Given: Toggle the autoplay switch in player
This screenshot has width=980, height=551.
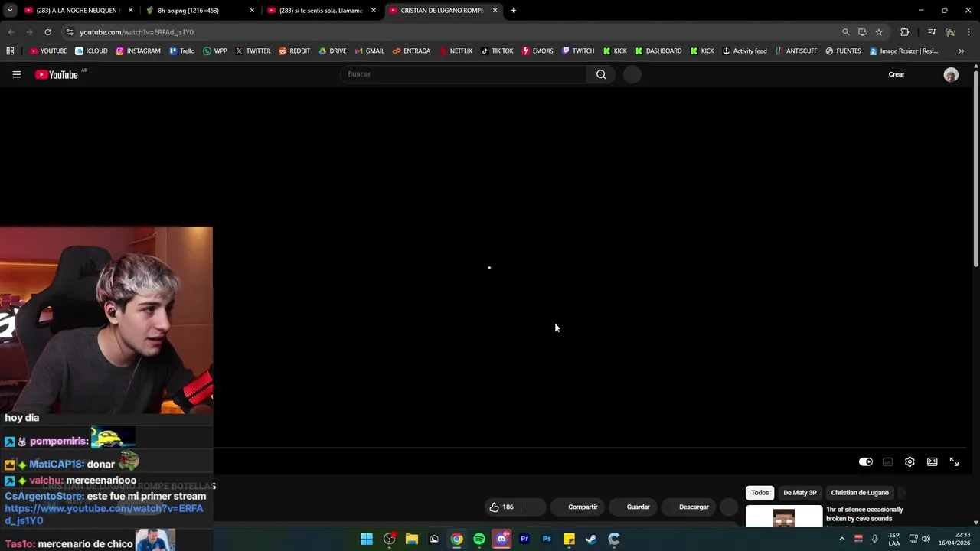Looking at the screenshot, I should point(865,461).
